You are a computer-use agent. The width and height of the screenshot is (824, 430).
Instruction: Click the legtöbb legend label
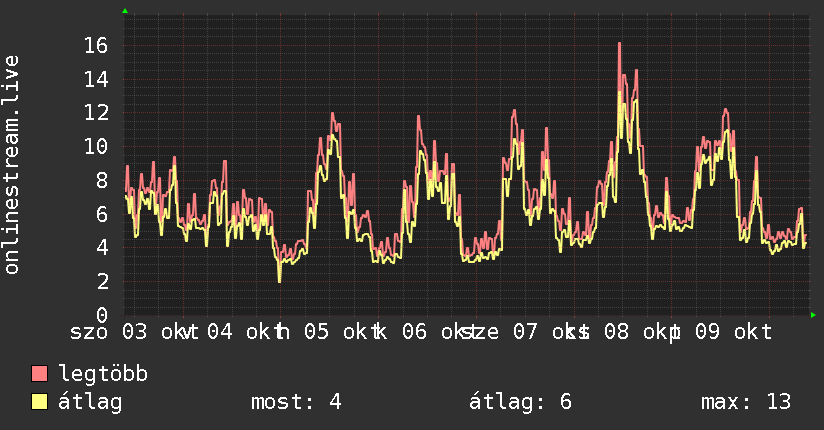point(103,374)
